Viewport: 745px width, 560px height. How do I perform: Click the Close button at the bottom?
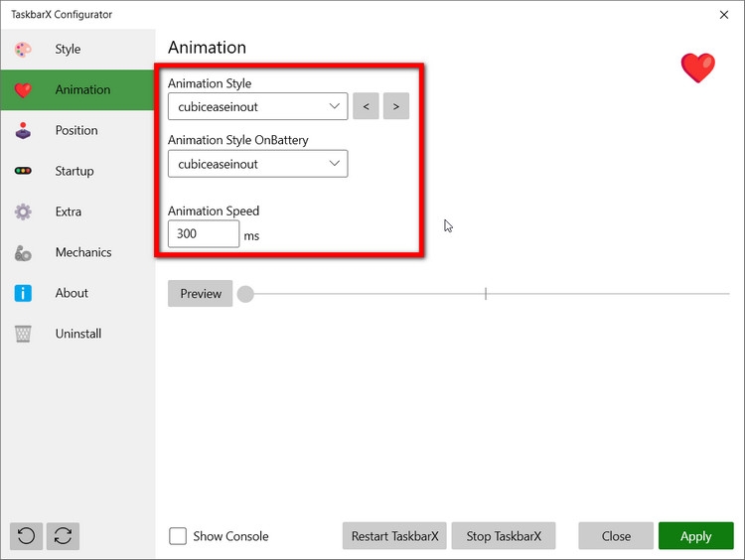tap(616, 536)
